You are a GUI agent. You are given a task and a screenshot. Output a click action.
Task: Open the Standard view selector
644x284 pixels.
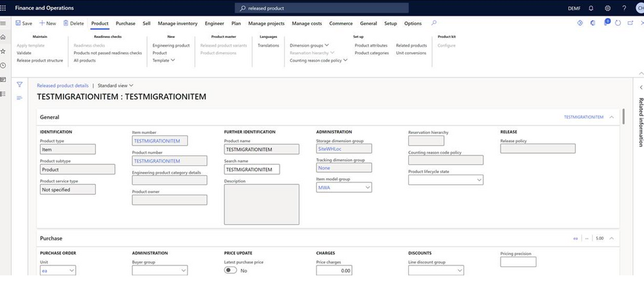[x=115, y=86]
